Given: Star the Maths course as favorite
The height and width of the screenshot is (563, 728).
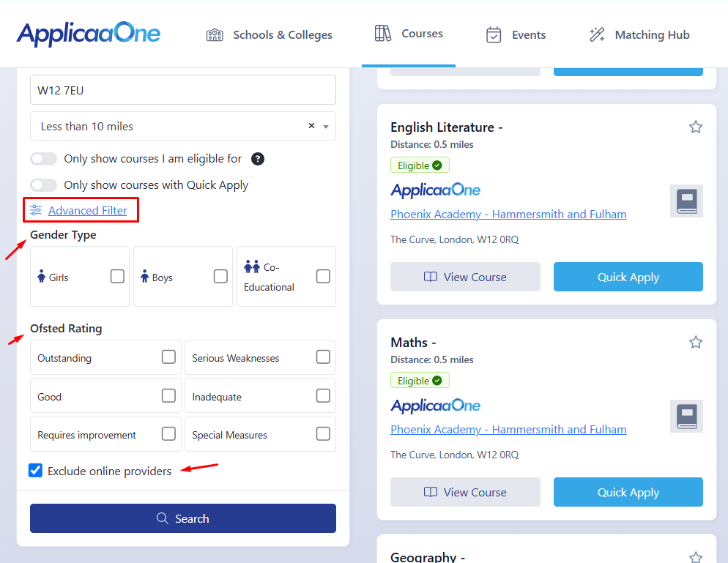Looking at the screenshot, I should click(696, 342).
